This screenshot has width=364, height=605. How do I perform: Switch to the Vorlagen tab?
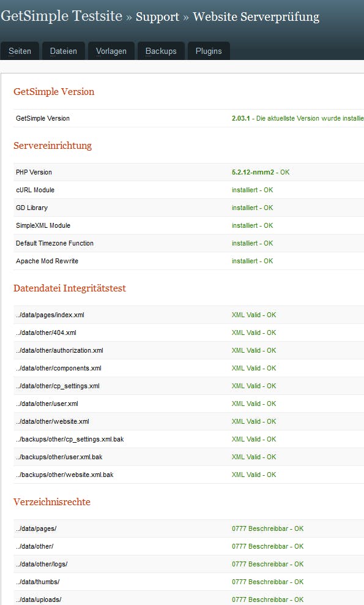tap(111, 51)
